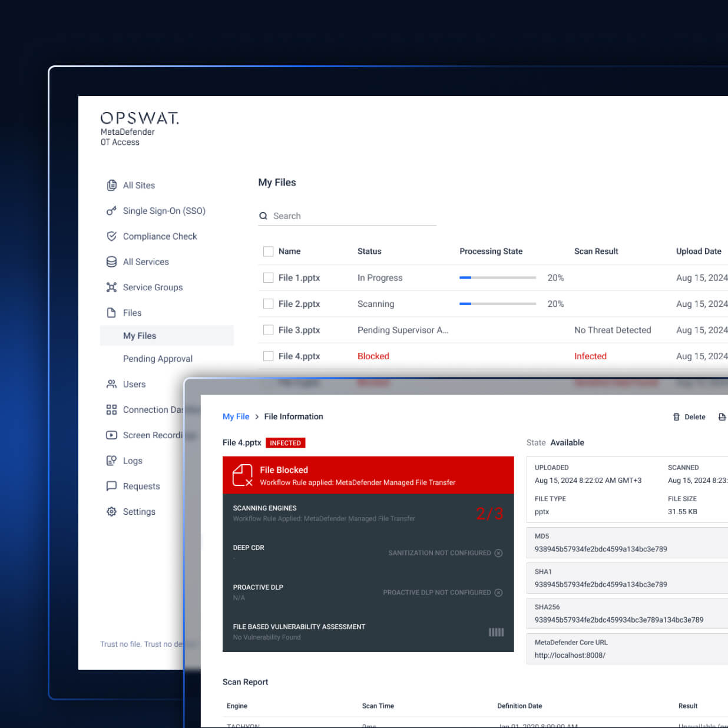Switch to the Pending Approval view
Viewport: 728px width, 728px height.
(158, 358)
